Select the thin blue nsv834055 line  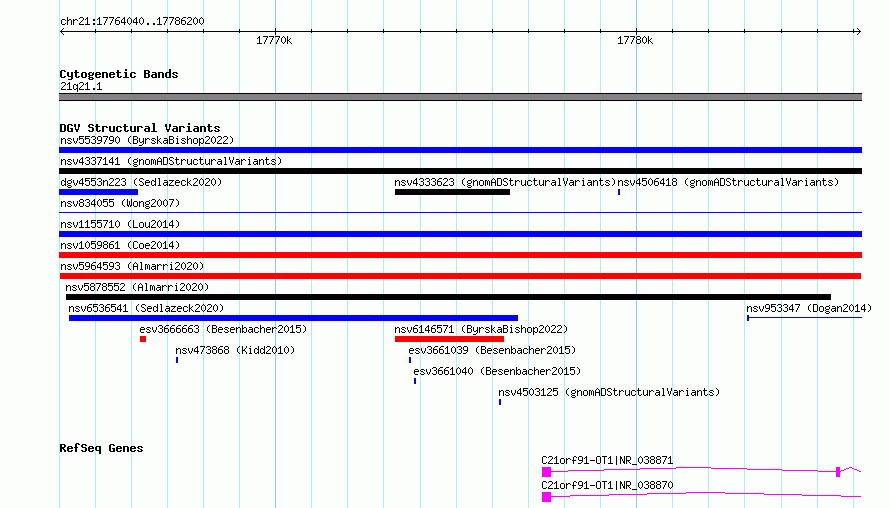(x=460, y=212)
